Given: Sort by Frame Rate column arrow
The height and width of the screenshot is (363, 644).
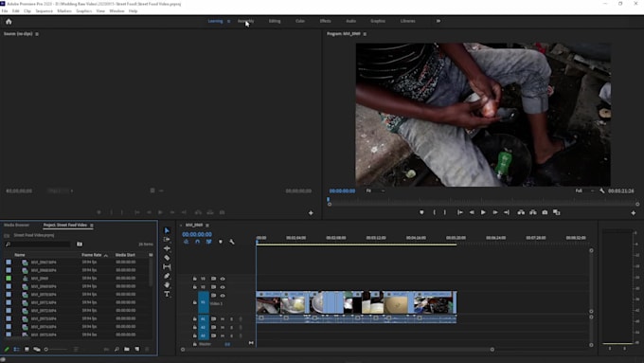Looking at the screenshot, I should tap(106, 255).
